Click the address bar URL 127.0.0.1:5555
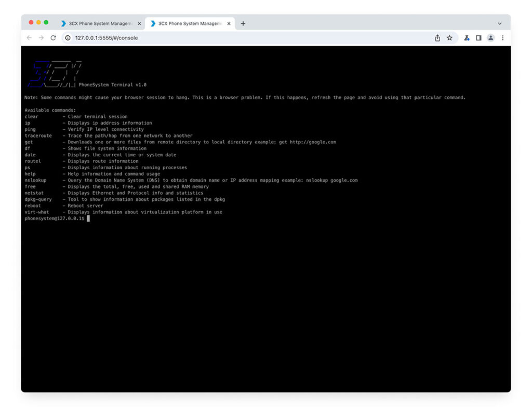The width and height of the screenshot is (532, 420). click(107, 38)
